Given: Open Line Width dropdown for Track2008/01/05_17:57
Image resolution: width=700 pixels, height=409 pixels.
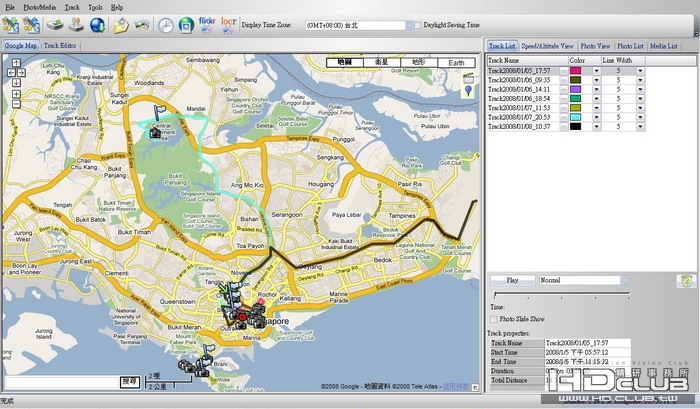Looking at the screenshot, I should [x=640, y=72].
